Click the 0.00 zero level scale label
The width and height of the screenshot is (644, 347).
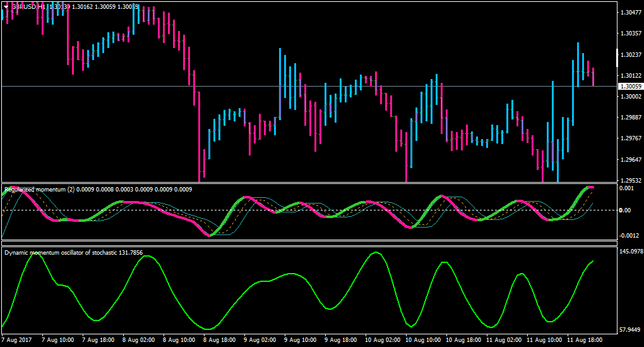pos(626,210)
